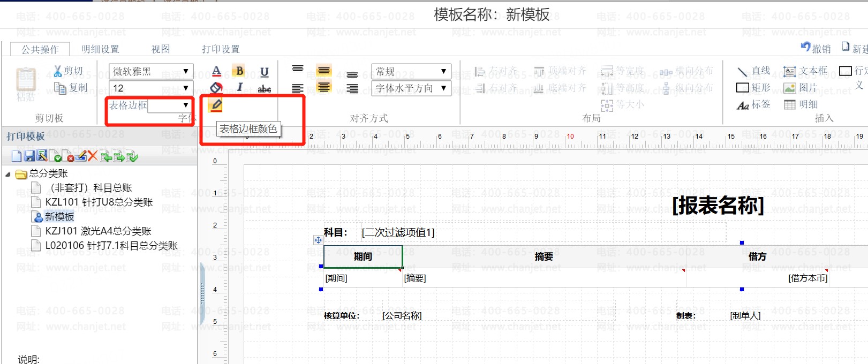Image resolution: width=868 pixels, height=364 pixels.
Task: Click the 撤销 undo arrow icon
Action: click(805, 48)
